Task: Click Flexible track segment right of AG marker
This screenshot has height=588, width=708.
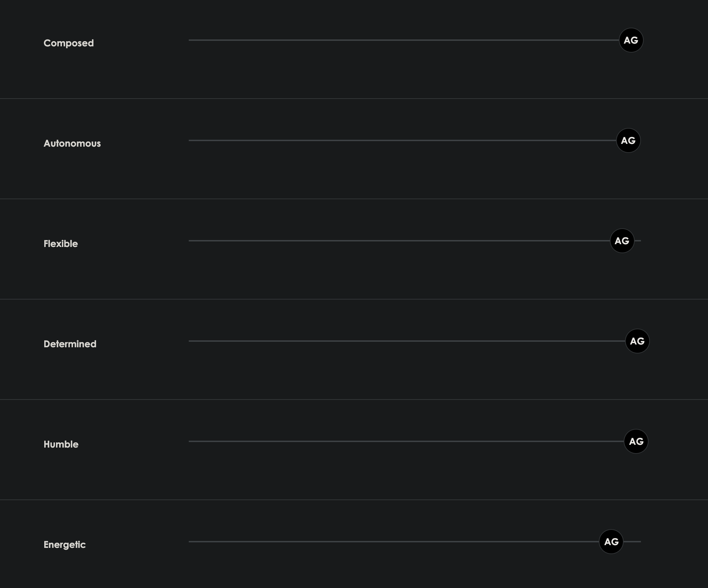Action: click(638, 241)
